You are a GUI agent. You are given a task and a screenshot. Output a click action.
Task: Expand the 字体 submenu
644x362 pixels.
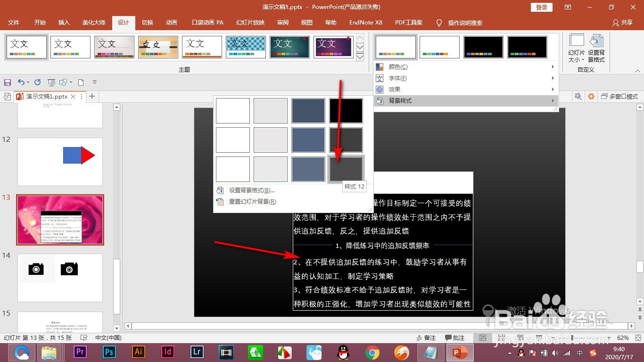[x=466, y=78]
